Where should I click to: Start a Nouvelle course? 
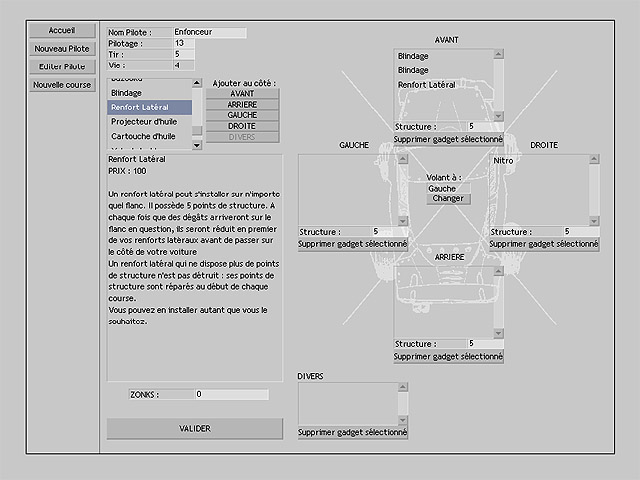point(62,85)
